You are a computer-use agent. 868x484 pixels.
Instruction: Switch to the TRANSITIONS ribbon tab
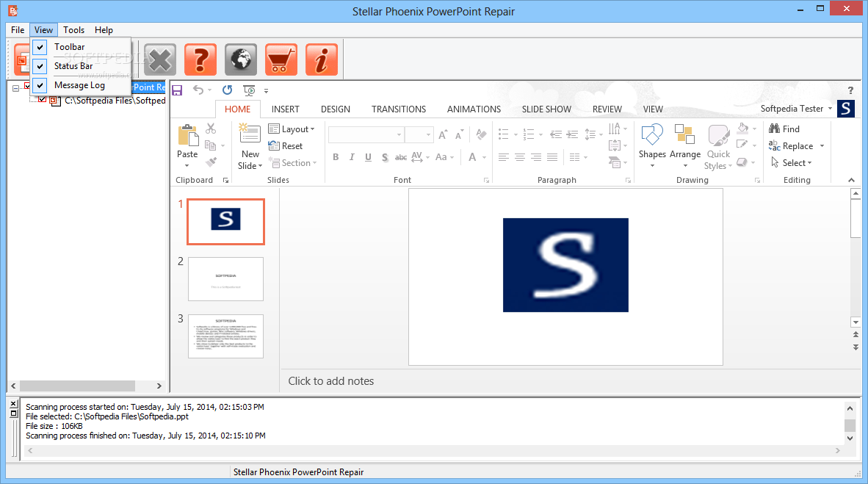point(399,109)
